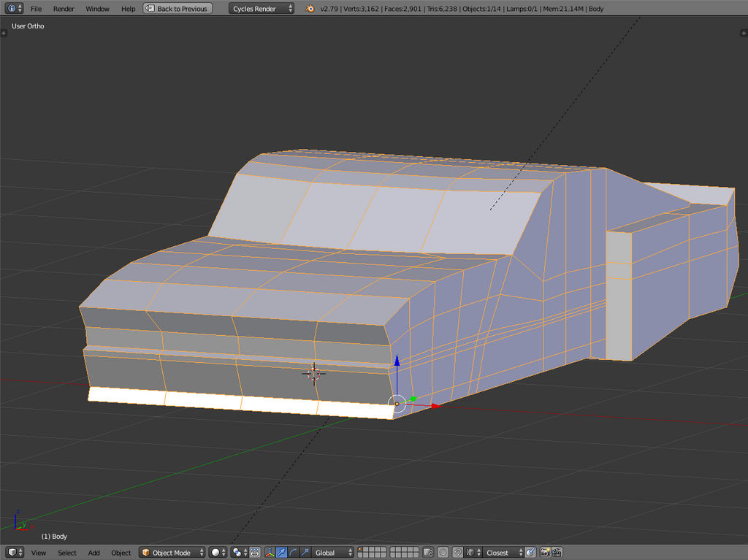Viewport: 748px width, 560px height.
Task: Click the translate manipulator arrow icon
Action: (x=281, y=553)
